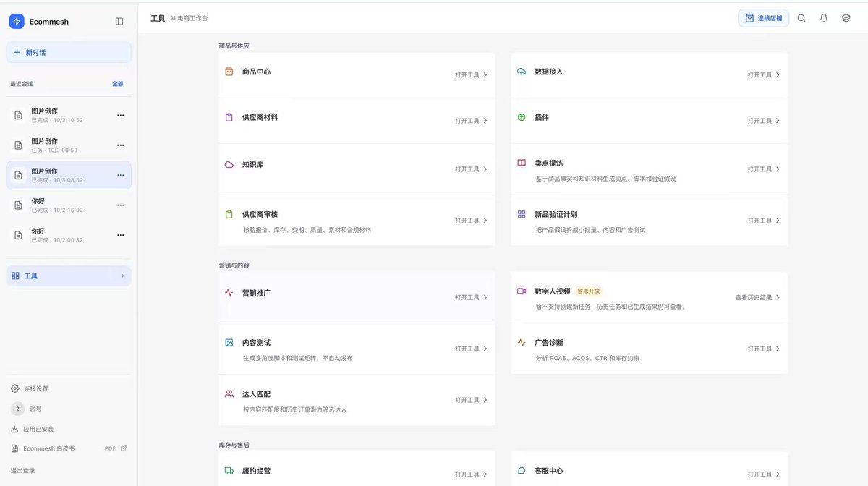The width and height of the screenshot is (868, 486).
Task: Click the 暂未开放 badge on 数字人视频
Action: click(x=589, y=291)
